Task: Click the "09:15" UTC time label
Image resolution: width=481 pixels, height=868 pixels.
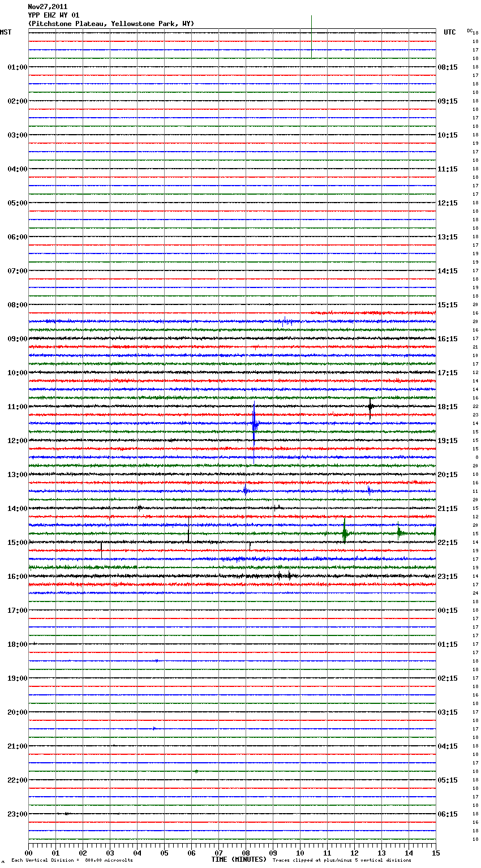Action: [448, 101]
